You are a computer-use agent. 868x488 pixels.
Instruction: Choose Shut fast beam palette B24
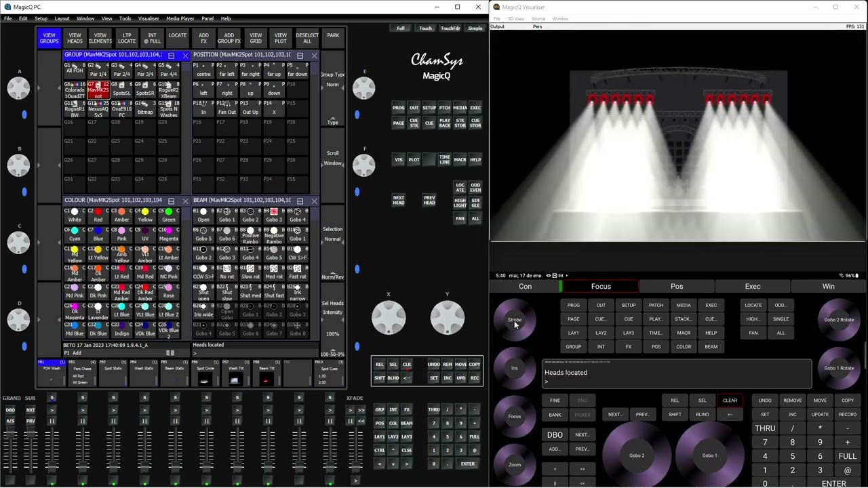(274, 291)
